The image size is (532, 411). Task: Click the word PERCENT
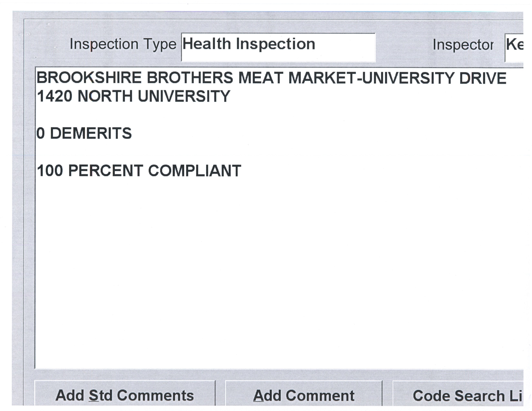point(106,171)
